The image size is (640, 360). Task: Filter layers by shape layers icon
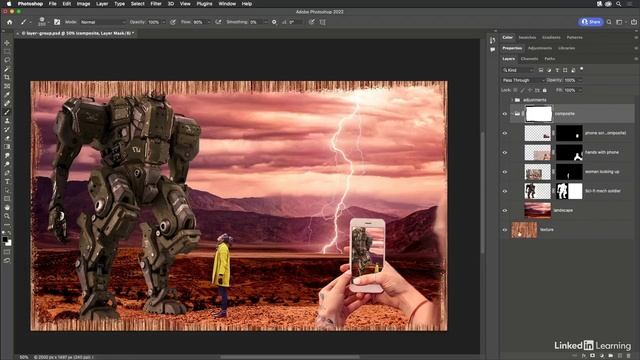coord(565,70)
